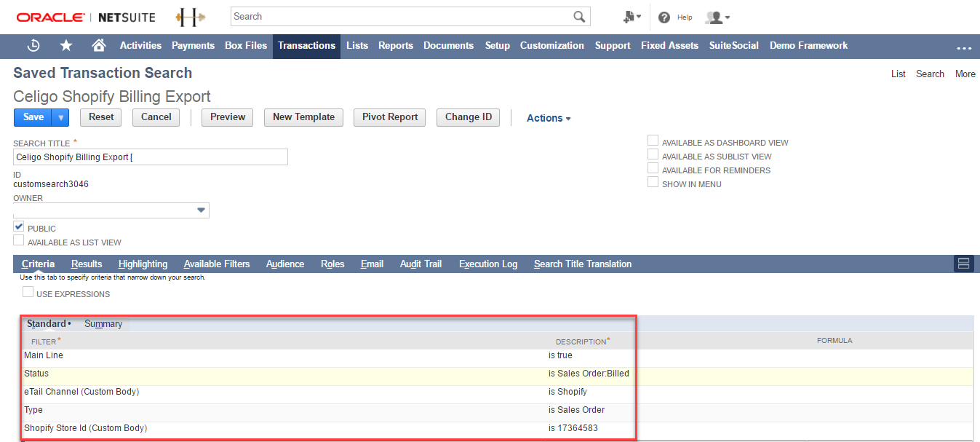Enable Available as Sublist View

click(x=653, y=154)
